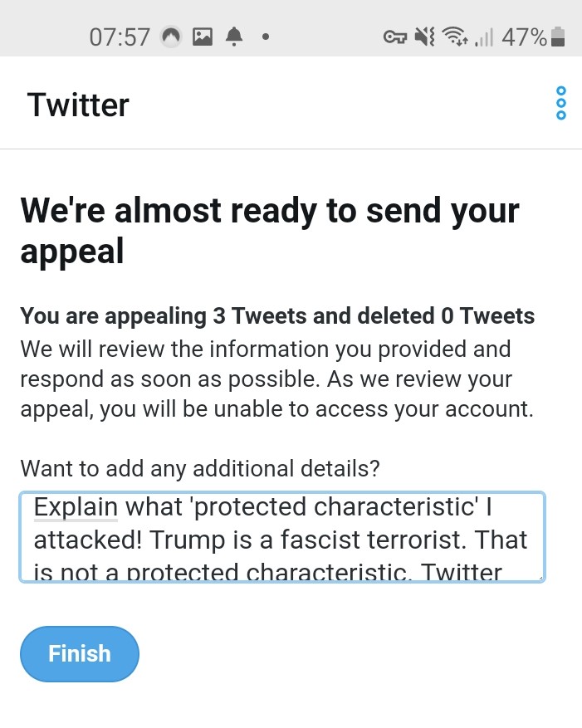Screen dimensions: 582x728
Task: Tap the cellular signal strength bars
Action: coord(483,37)
